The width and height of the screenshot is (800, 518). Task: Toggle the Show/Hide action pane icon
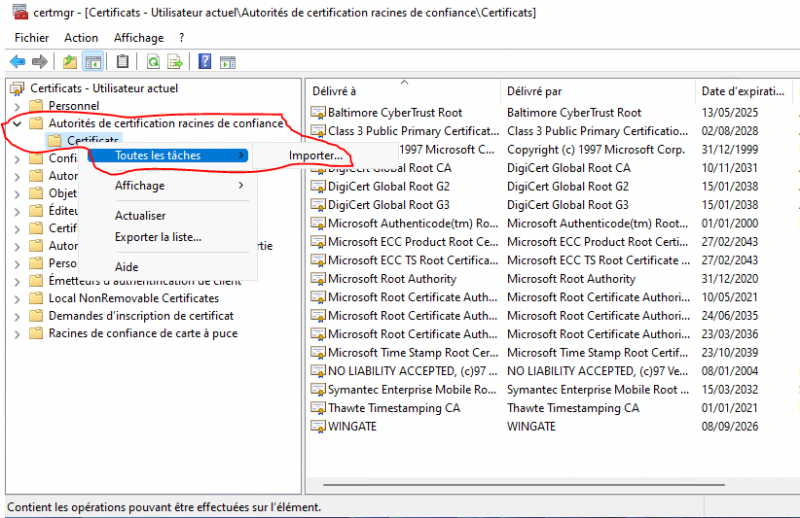tap(228, 62)
